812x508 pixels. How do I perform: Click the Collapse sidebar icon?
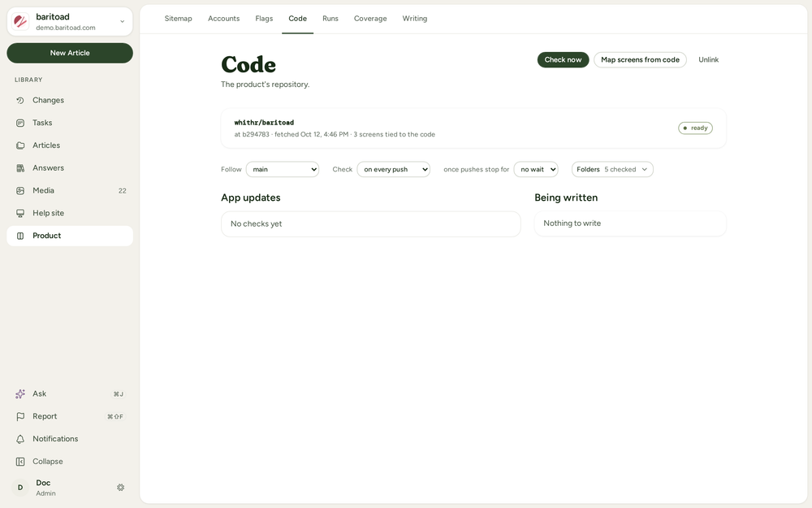pos(20,462)
